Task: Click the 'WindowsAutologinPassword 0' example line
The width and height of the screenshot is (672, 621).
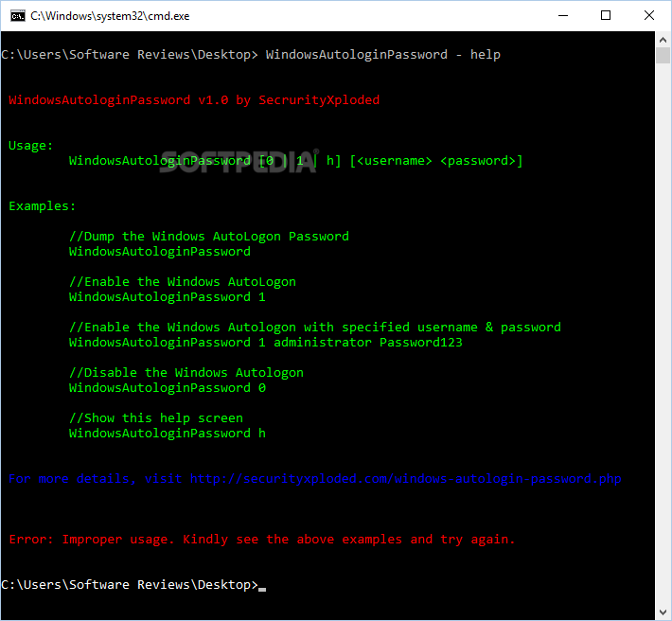Action: point(168,388)
